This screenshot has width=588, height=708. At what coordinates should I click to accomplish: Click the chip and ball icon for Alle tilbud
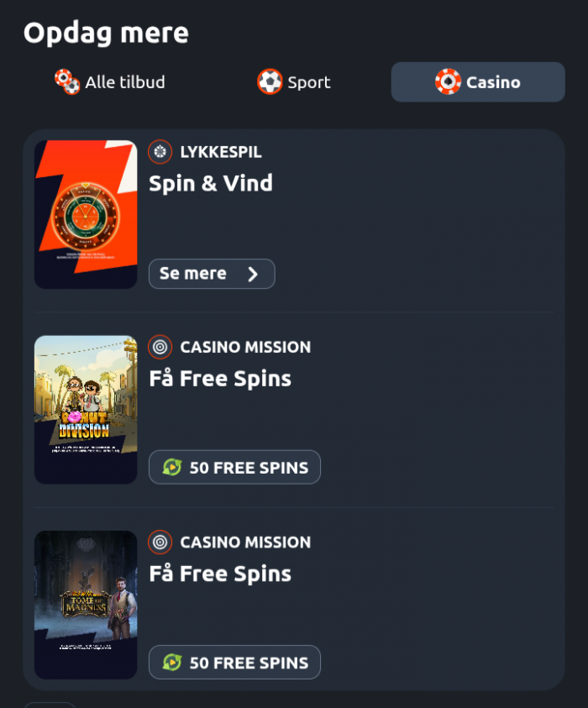coord(67,81)
